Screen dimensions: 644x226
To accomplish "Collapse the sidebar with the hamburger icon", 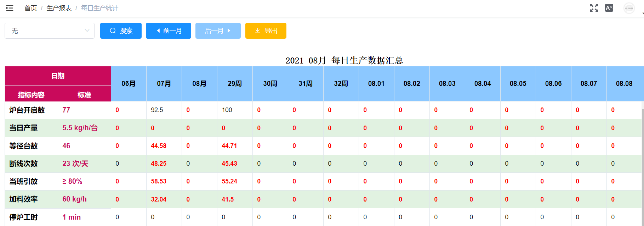I will click(x=10, y=8).
